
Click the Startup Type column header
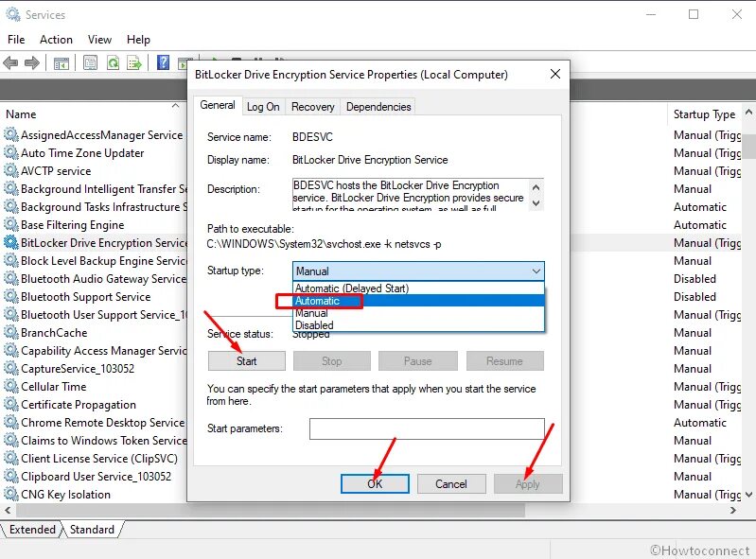[x=704, y=114]
